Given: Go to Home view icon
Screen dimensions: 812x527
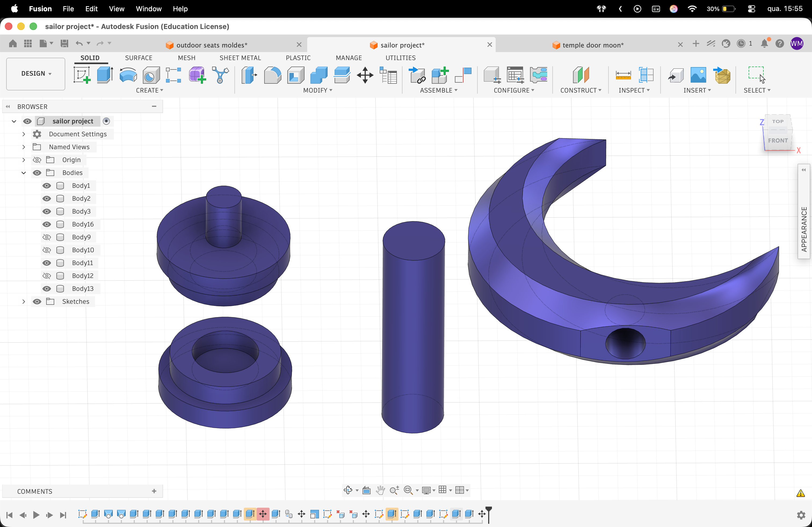Looking at the screenshot, I should [13, 43].
